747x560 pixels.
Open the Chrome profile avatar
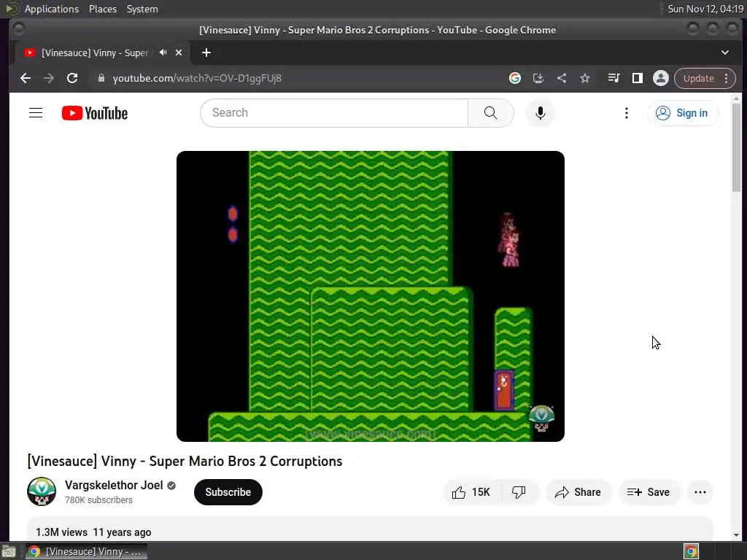(660, 78)
